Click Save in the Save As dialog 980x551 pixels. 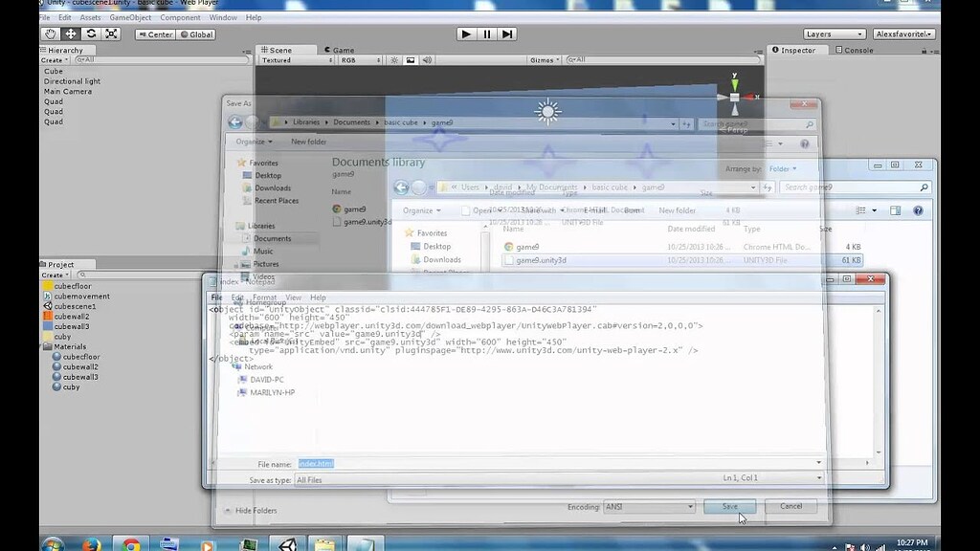[x=728, y=507]
